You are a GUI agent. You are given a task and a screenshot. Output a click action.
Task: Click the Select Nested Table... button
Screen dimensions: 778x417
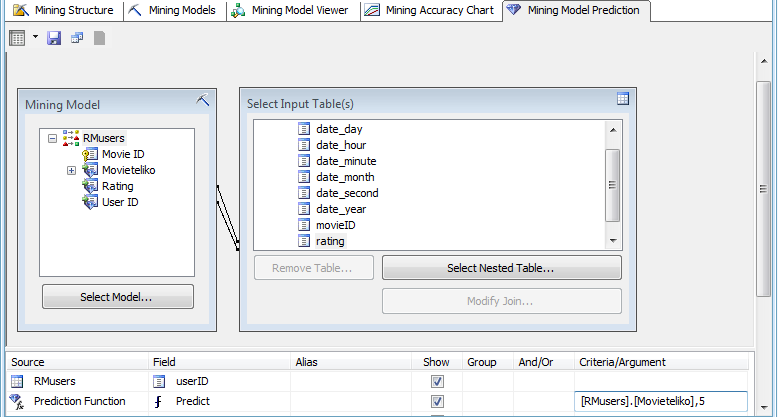502,268
